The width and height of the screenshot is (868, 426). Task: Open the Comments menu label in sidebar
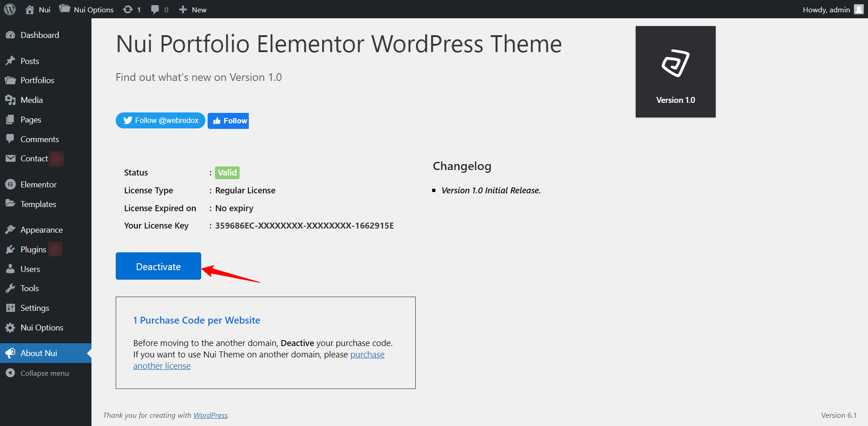(x=40, y=139)
